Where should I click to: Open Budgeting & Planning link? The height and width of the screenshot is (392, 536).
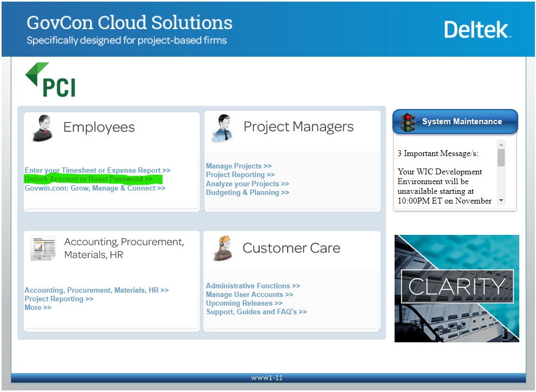[x=247, y=193]
